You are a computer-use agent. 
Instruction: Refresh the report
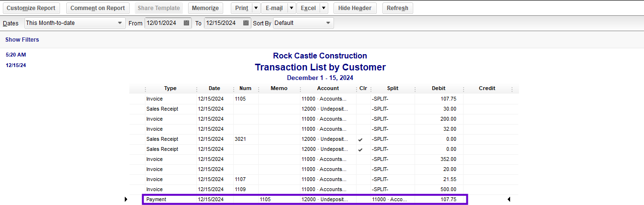coord(397,8)
